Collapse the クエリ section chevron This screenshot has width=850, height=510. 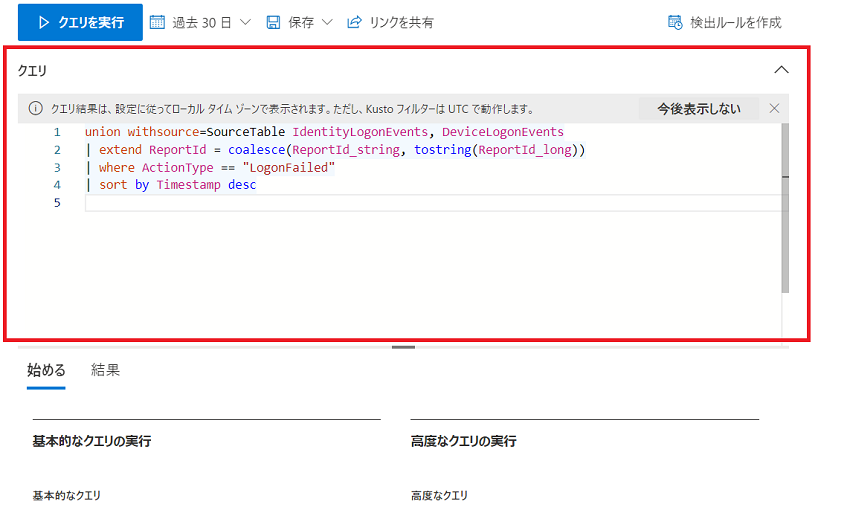click(x=781, y=69)
